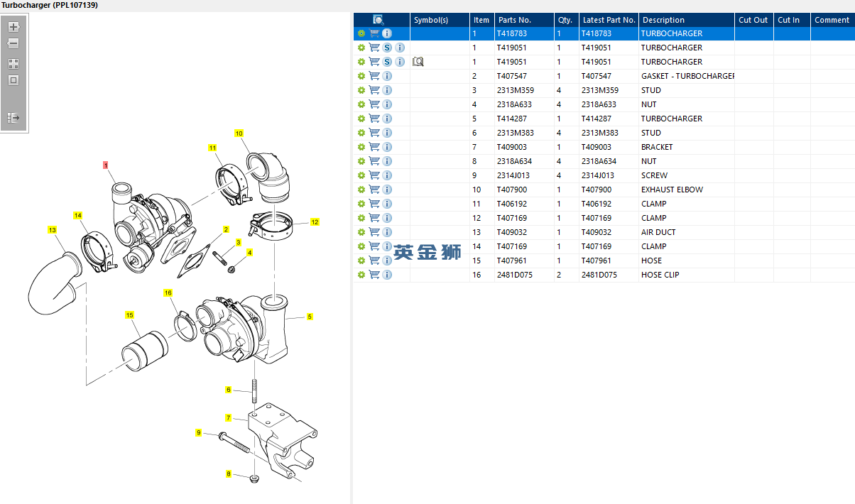Open info for EXHAUST ELBOW row

(x=387, y=190)
